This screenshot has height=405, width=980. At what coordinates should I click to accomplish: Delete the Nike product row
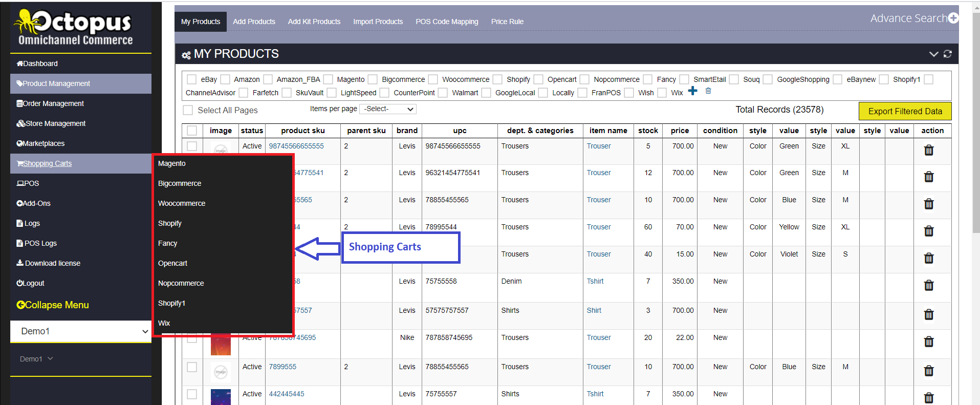(929, 342)
